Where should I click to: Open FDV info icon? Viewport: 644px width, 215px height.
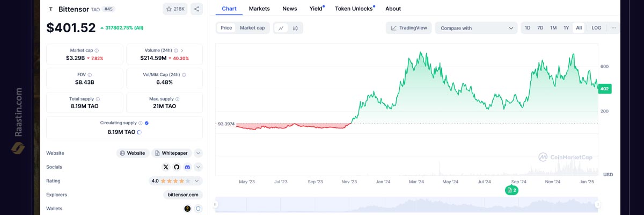pyautogui.click(x=90, y=75)
